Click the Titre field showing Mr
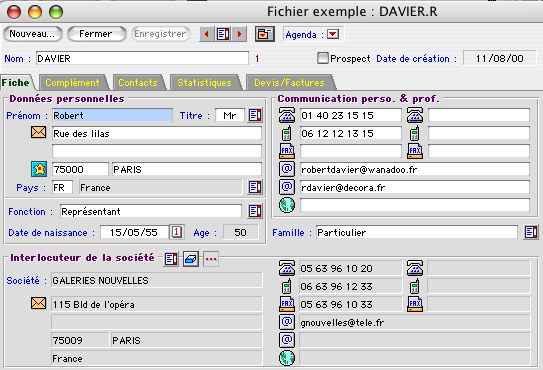543x370 pixels. click(x=230, y=115)
